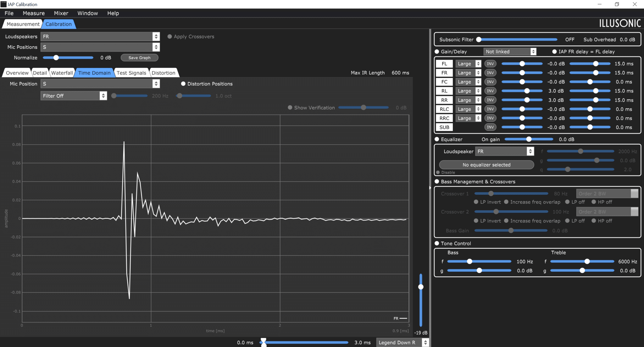Open the Distortion tab

(164, 73)
